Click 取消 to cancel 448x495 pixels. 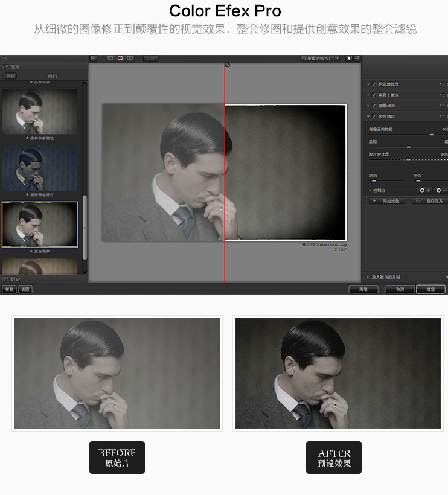click(x=400, y=289)
